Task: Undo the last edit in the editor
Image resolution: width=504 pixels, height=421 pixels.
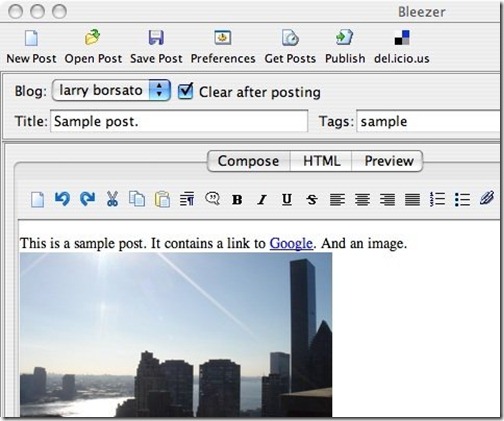Action: pos(62,199)
